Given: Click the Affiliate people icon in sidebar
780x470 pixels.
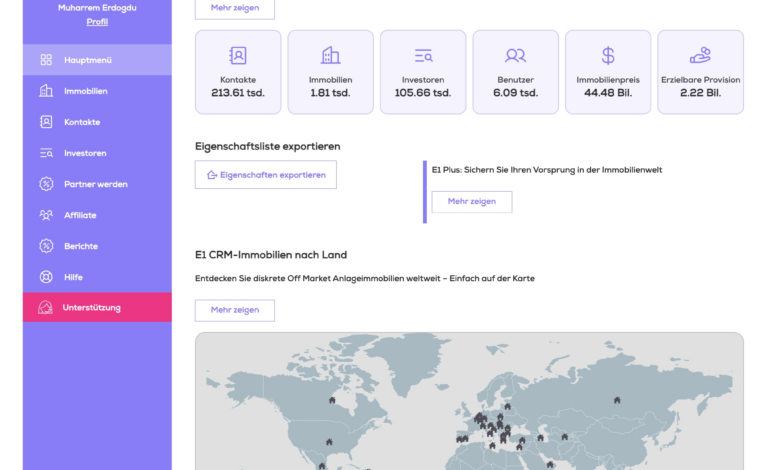Looking at the screenshot, I should click(46, 215).
